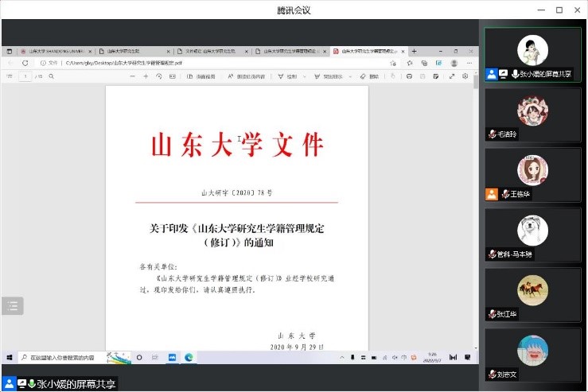Viewport: 588px width, 392px height.
Task: Open a new browser tab with plus button
Action: pyautogui.click(x=415, y=52)
